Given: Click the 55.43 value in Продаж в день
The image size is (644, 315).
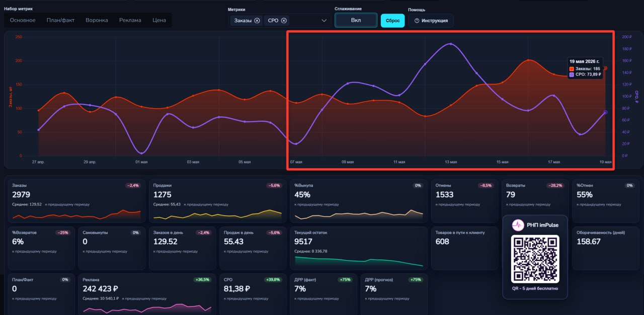Looking at the screenshot, I should point(233,242).
